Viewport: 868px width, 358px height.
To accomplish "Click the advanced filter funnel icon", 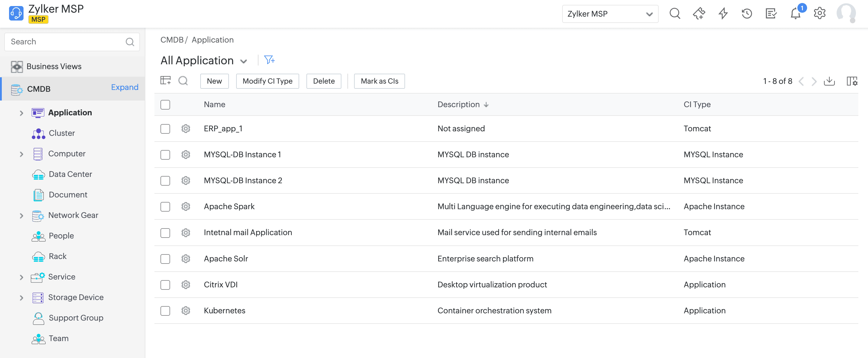I will [x=269, y=60].
